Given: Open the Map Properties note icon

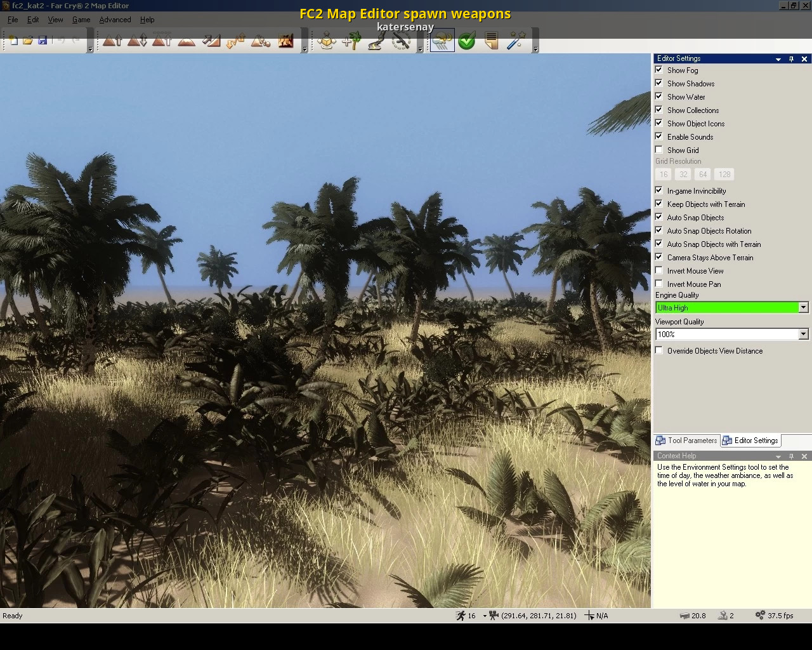Looking at the screenshot, I should 491,41.
